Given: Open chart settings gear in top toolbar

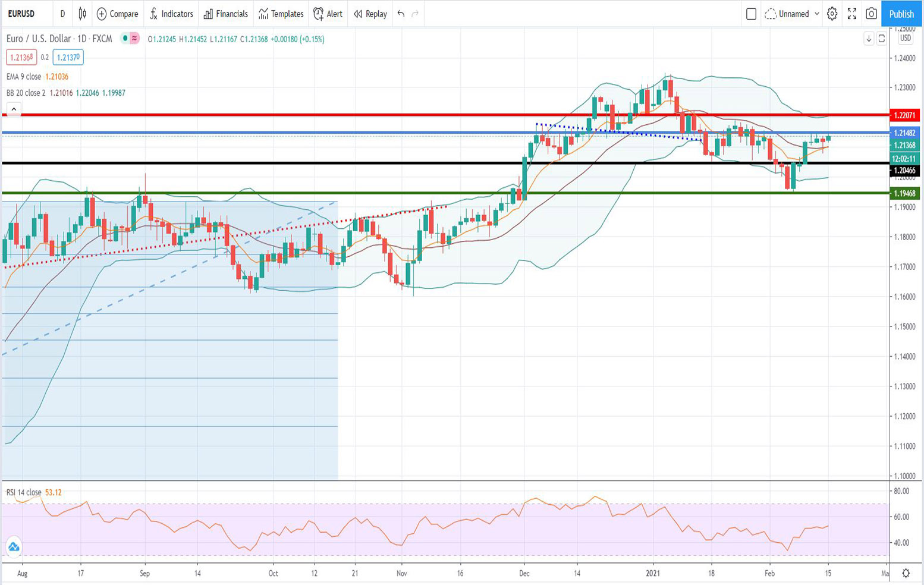Looking at the screenshot, I should [x=832, y=14].
